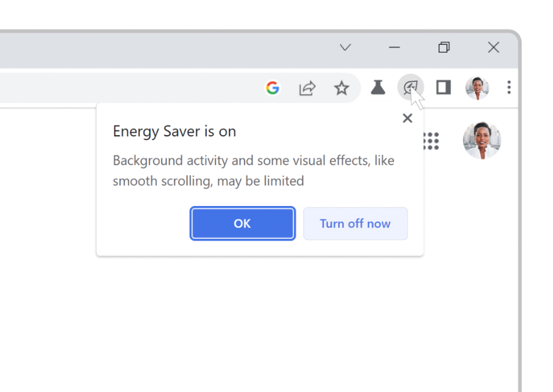
Task: Open Chrome Labs flask icon
Action: point(378,88)
